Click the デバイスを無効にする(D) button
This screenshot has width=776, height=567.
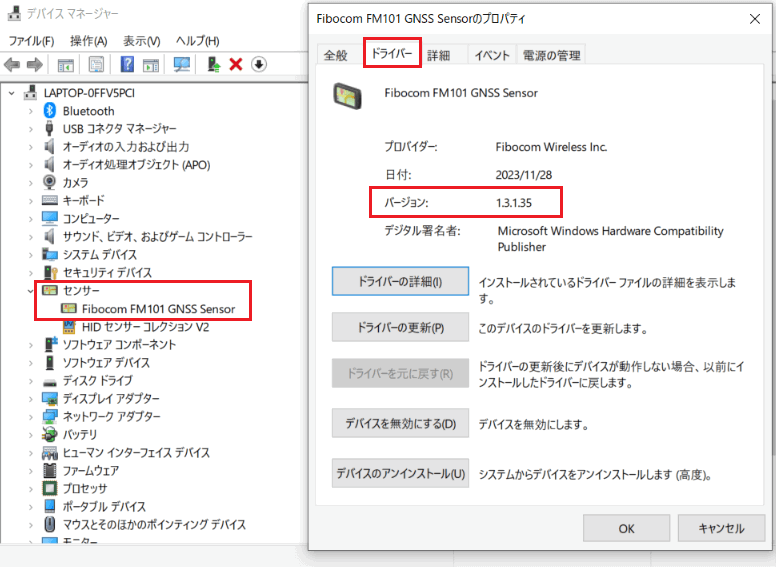coord(400,424)
